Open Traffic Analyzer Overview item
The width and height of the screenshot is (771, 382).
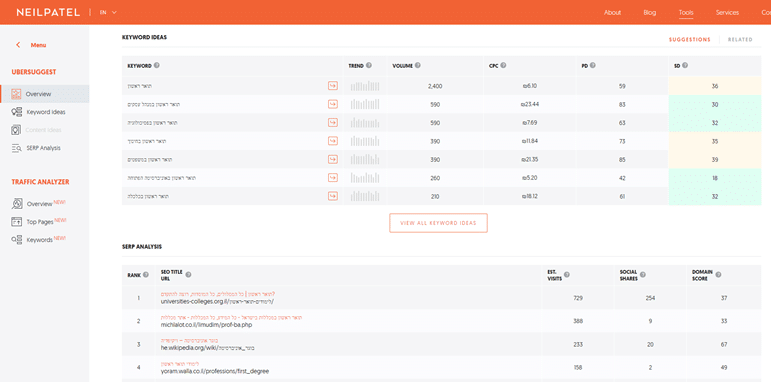coord(38,204)
